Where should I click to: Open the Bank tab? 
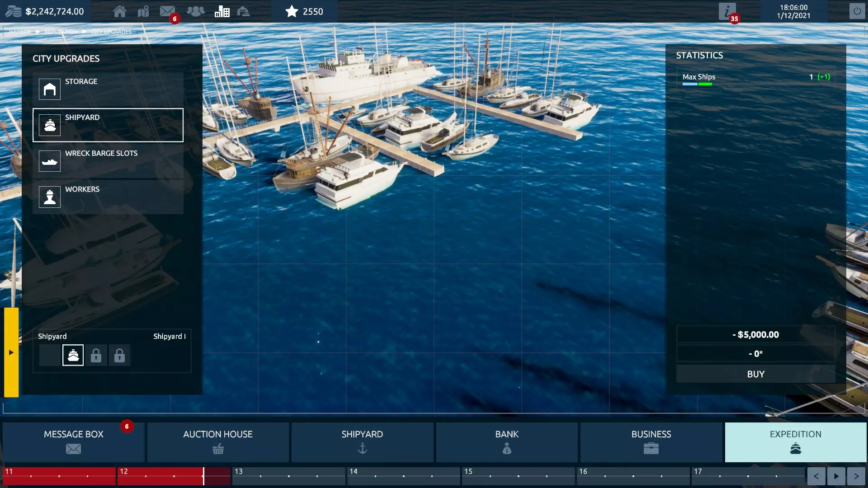[x=507, y=442]
